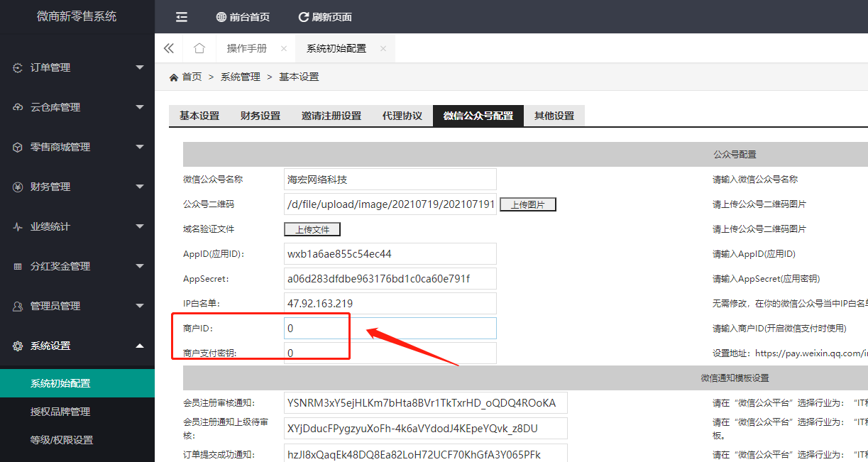Image resolution: width=868 pixels, height=462 pixels.
Task: Click the 公众号配置 section header
Action: click(735, 155)
